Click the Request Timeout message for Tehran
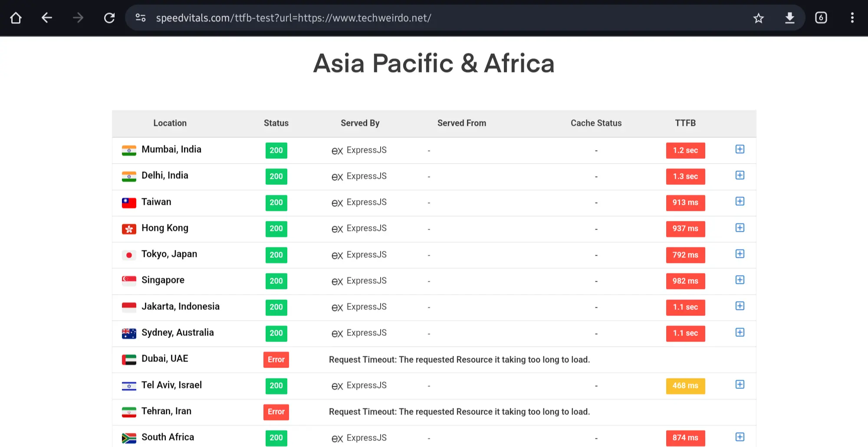Viewport: 868px width, 447px height. click(459, 412)
